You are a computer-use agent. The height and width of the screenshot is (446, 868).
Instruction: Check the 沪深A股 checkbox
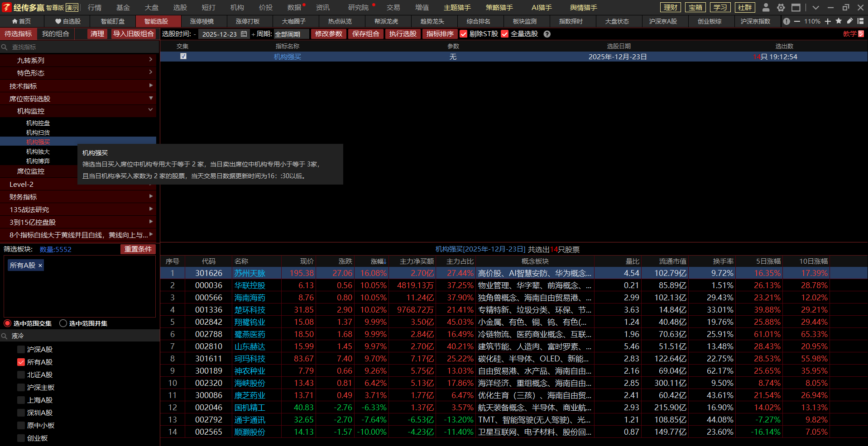21,350
